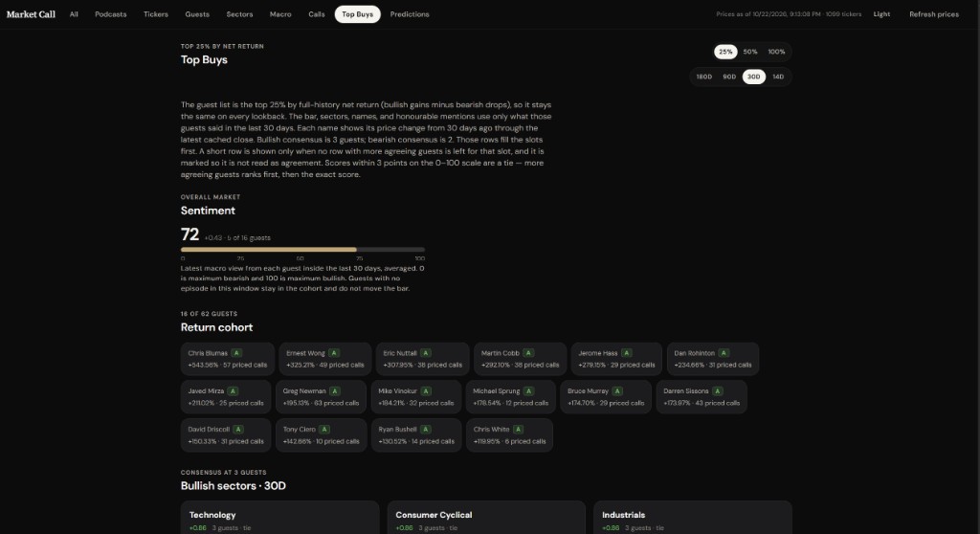Go to the Podcasts tab
Image resolution: width=980 pixels, height=534 pixels.
[111, 14]
